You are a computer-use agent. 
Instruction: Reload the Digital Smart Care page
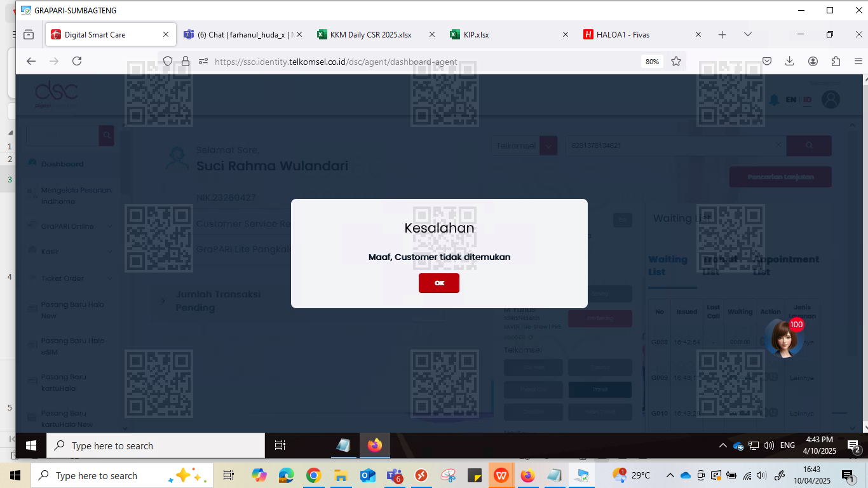77,61
